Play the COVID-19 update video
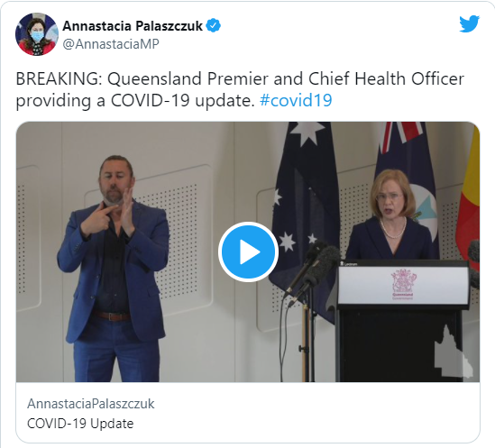Screen dimensions: 495x448 click(248, 251)
